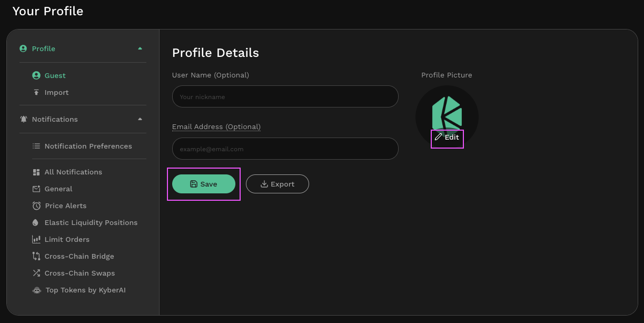Collapse the Notifications section arrow
644x323 pixels.
coord(140,119)
